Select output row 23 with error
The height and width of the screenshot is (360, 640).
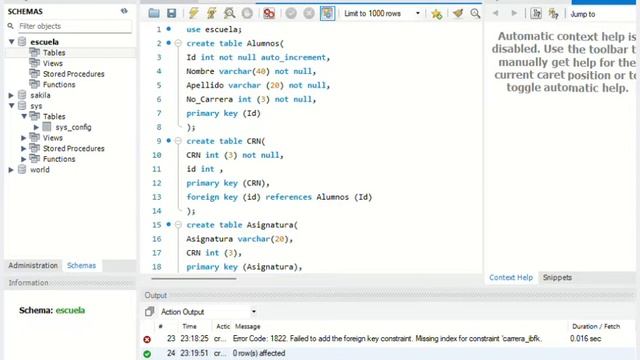388,339
